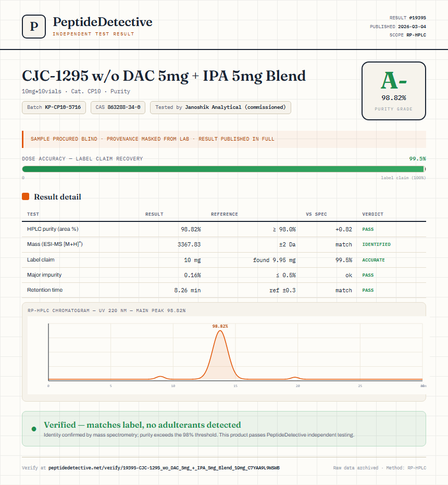This screenshot has width=448, height=485.
Task: Click the orange Result detail square marker
Action: pyautogui.click(x=26, y=196)
